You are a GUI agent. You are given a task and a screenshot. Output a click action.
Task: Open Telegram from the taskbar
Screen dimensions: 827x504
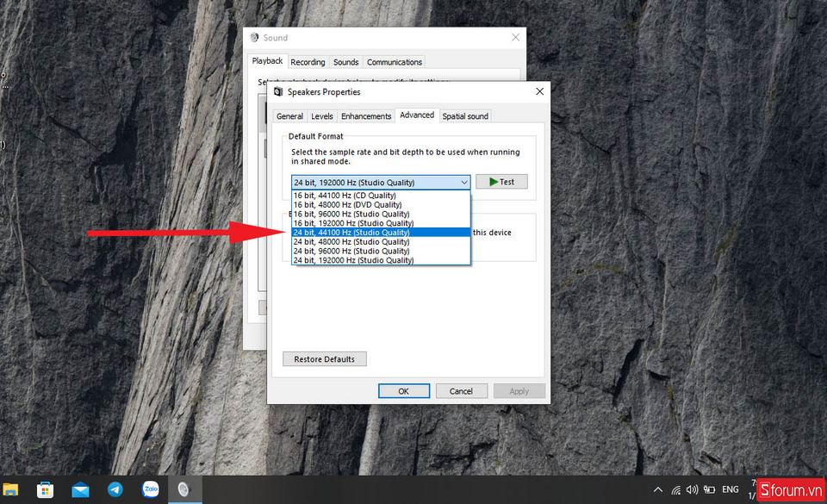pyautogui.click(x=115, y=489)
